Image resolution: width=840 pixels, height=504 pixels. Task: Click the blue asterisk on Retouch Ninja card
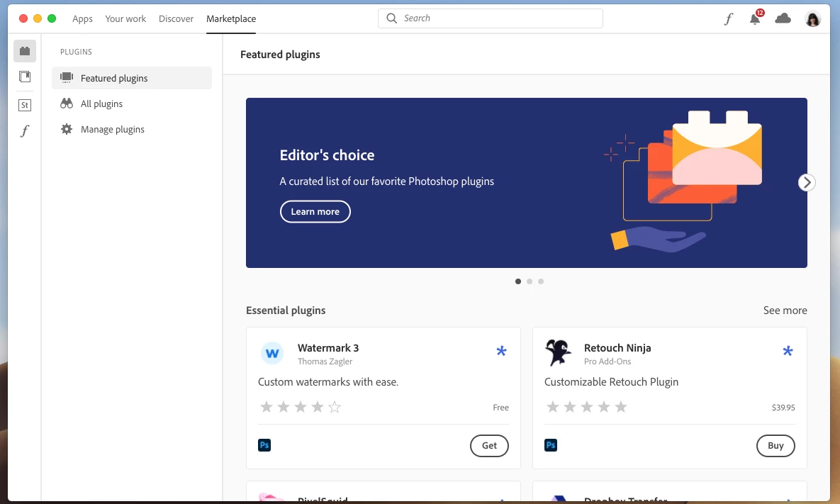click(x=788, y=351)
